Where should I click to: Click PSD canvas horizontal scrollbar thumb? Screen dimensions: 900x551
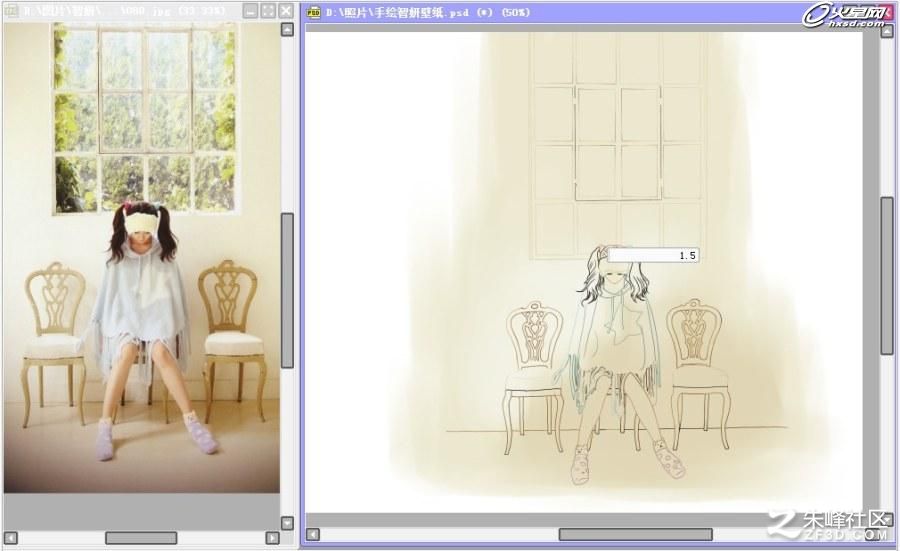pos(636,534)
